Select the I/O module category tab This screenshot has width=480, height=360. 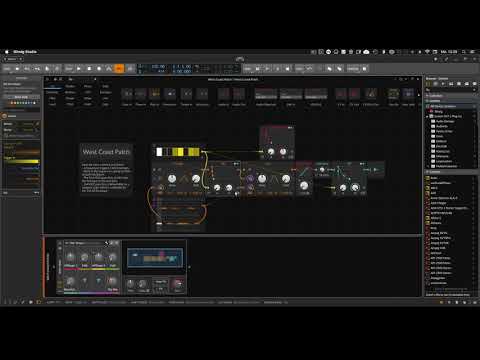53,86
